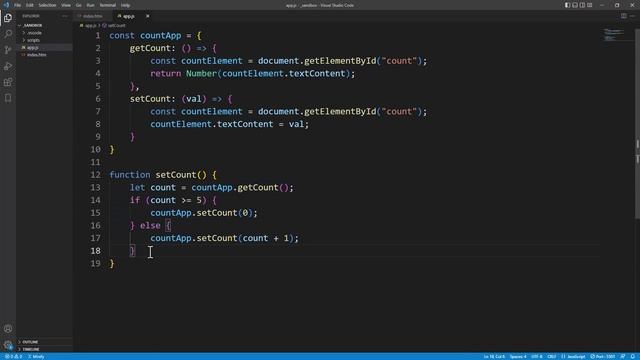Change language mode via JavaScript status item

point(573,356)
